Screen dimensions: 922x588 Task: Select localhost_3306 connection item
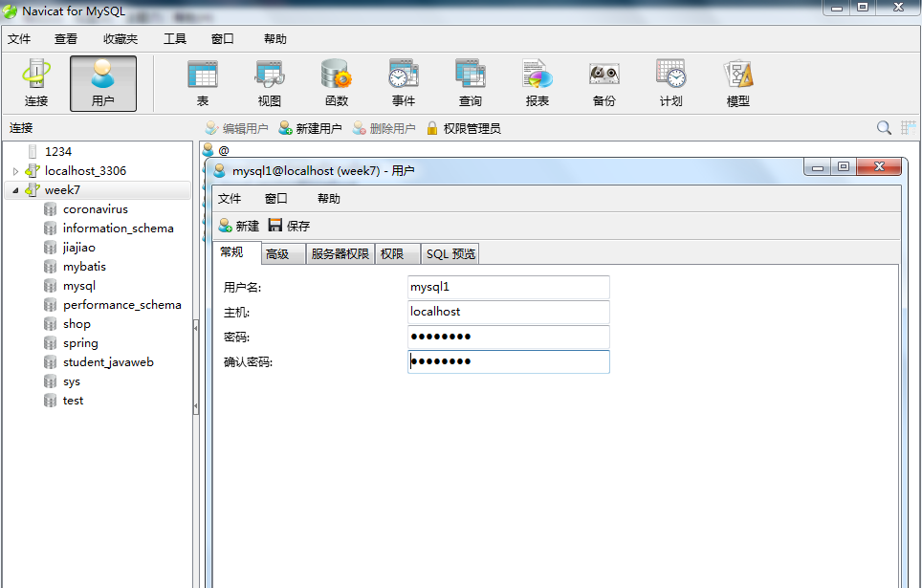click(85, 171)
